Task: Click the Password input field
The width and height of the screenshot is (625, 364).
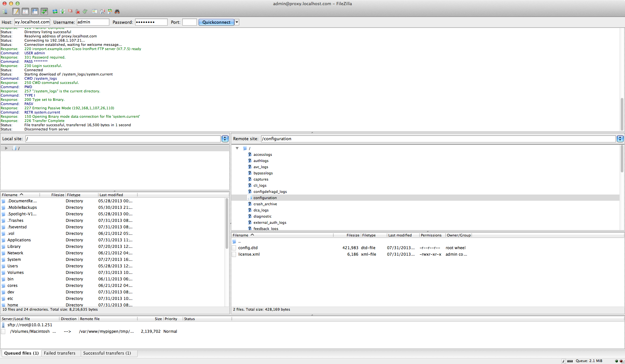Action: click(x=151, y=22)
